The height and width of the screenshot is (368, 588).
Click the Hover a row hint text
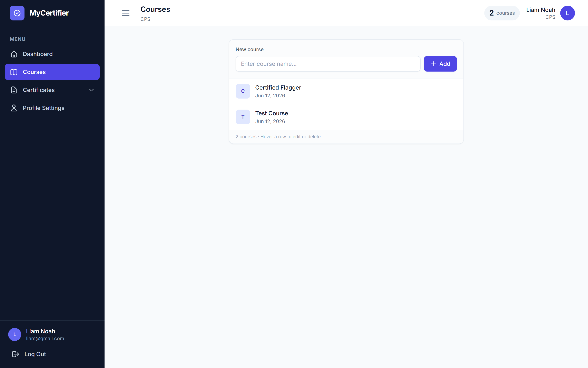[290, 137]
